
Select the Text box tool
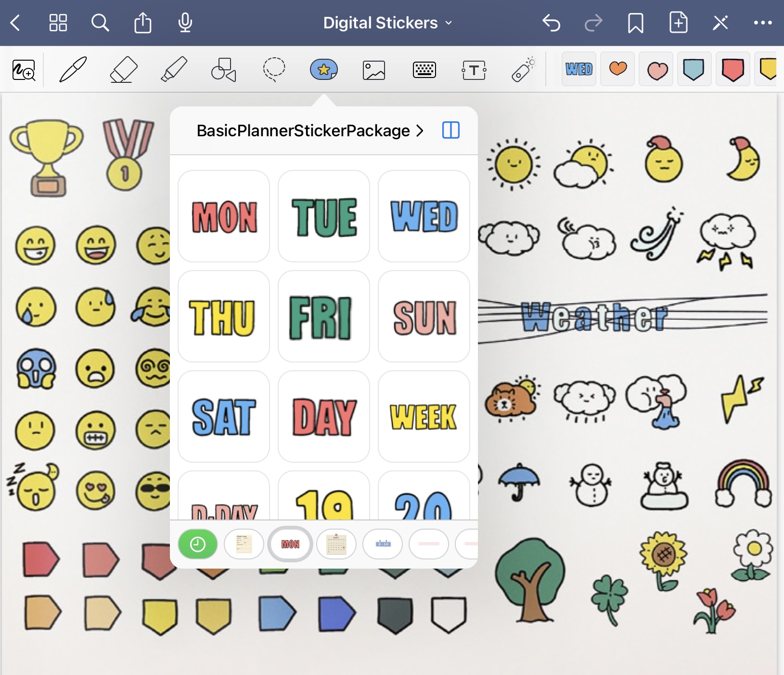tap(474, 70)
